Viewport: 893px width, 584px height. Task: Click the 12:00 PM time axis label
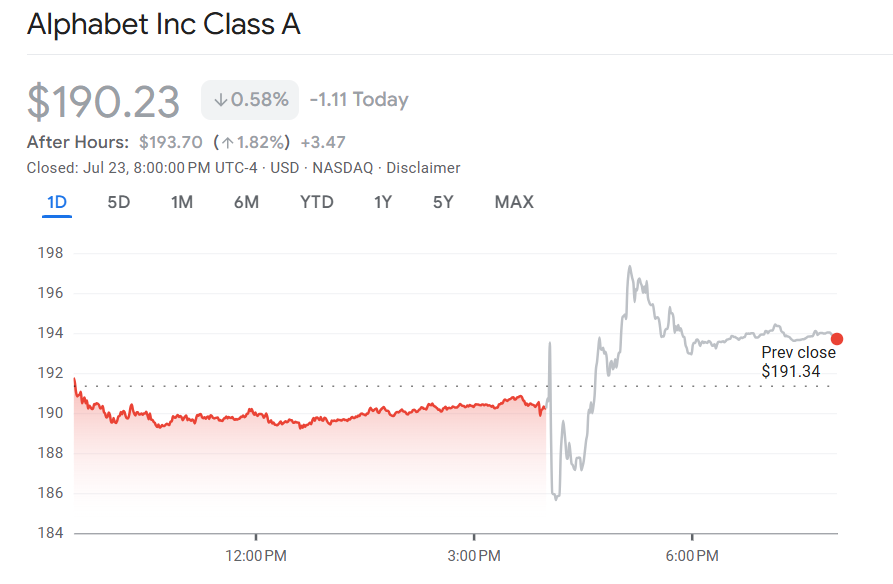[256, 554]
